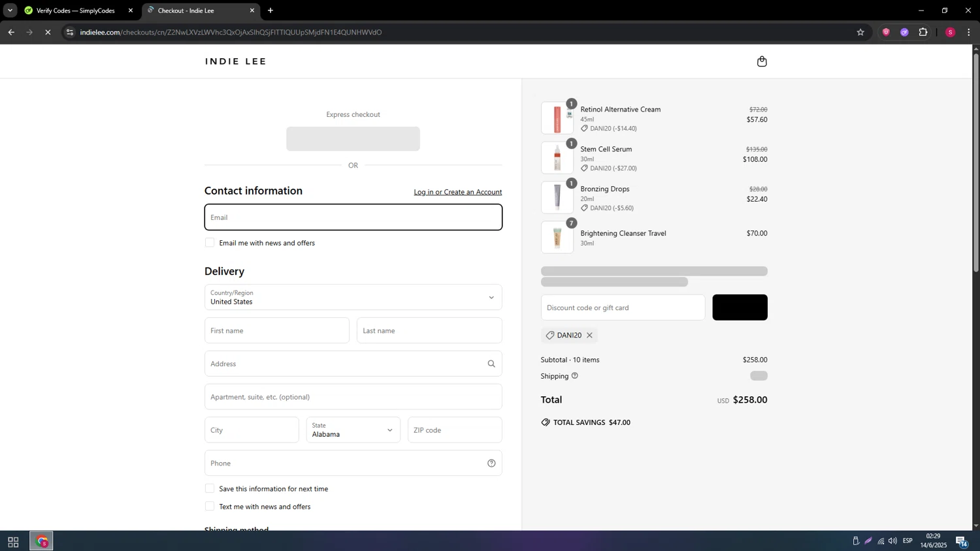Open the Windows Task View button

click(x=13, y=542)
